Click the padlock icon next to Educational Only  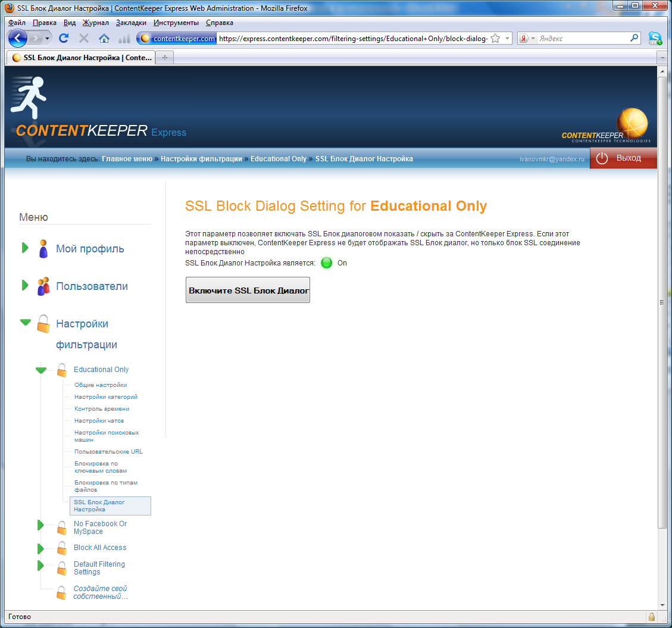62,370
